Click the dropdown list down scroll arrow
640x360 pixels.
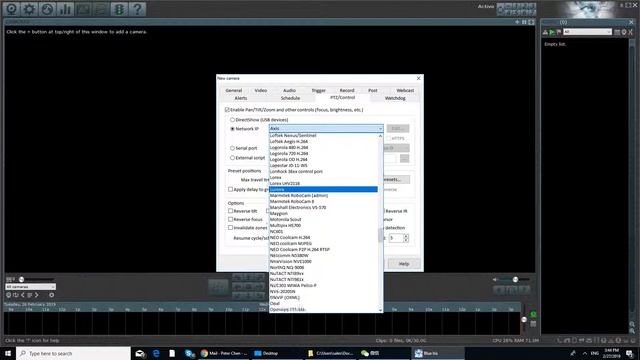[380, 310]
